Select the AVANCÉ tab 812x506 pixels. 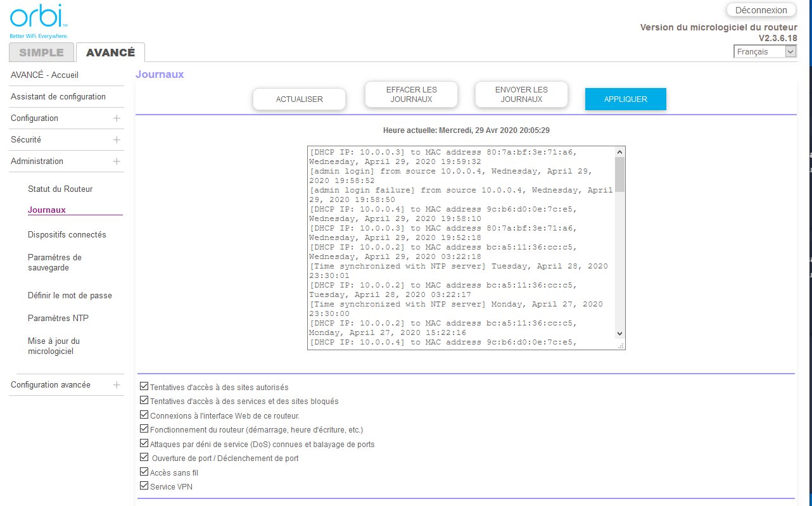click(110, 53)
